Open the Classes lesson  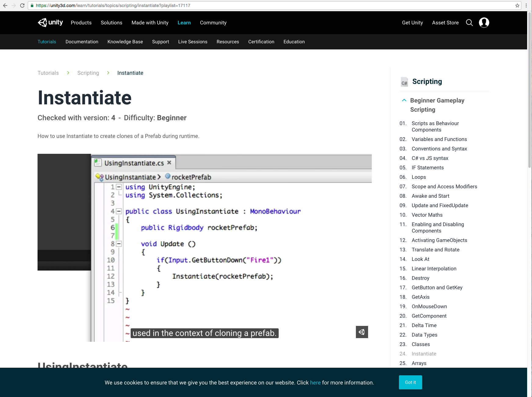[421, 344]
